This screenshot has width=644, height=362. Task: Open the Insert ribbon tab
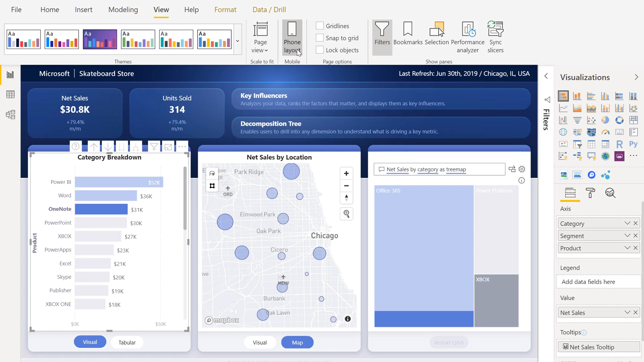[x=84, y=10]
